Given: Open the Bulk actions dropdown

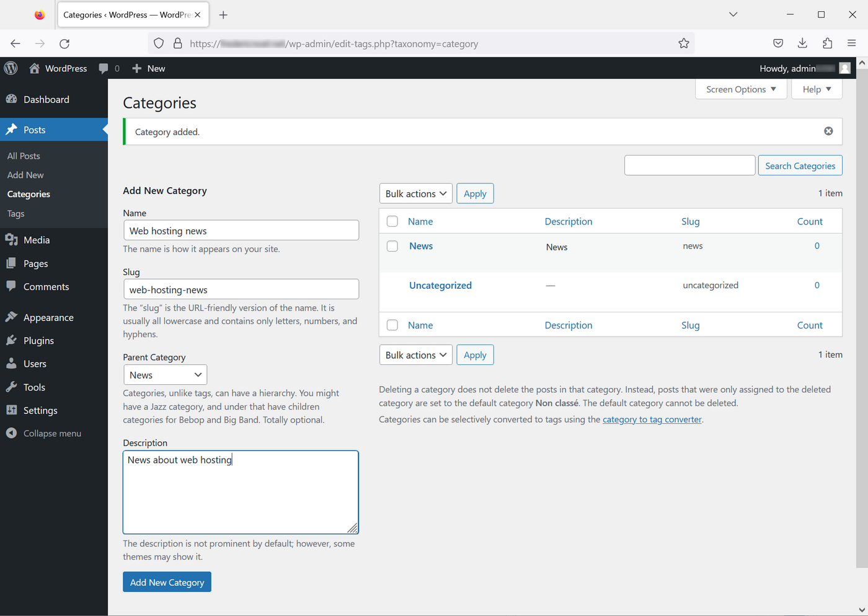Looking at the screenshot, I should [x=415, y=193].
